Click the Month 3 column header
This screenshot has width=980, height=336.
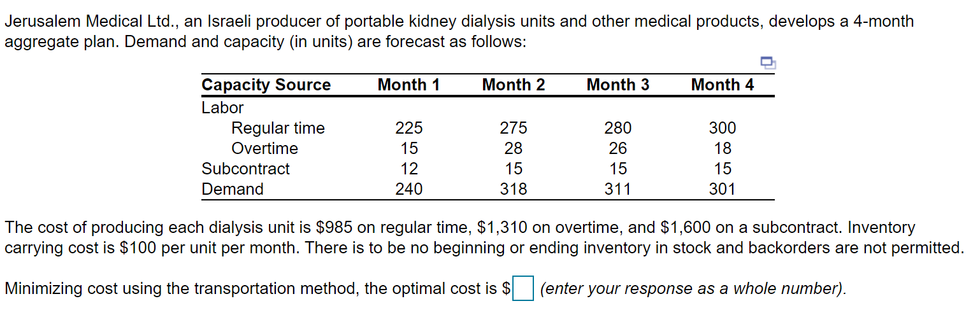[x=618, y=85]
